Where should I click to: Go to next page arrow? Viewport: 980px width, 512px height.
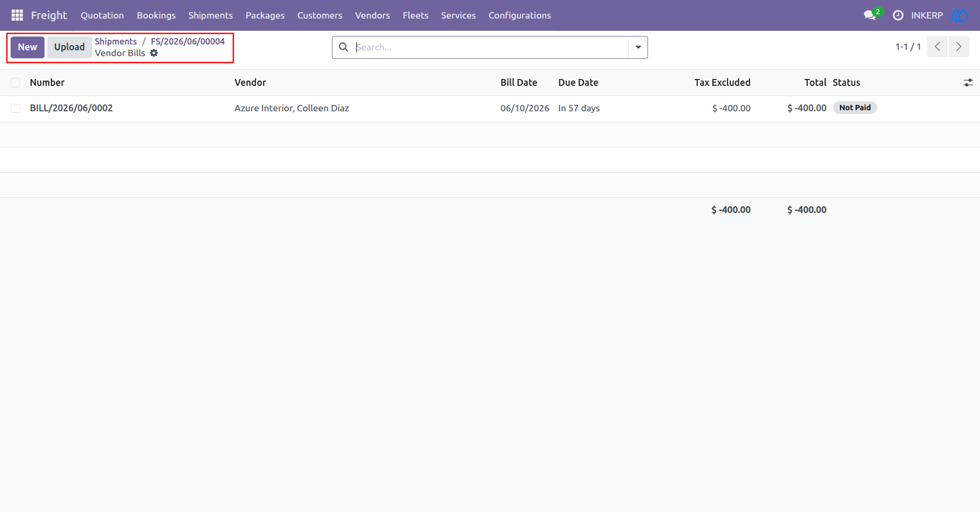click(x=959, y=47)
